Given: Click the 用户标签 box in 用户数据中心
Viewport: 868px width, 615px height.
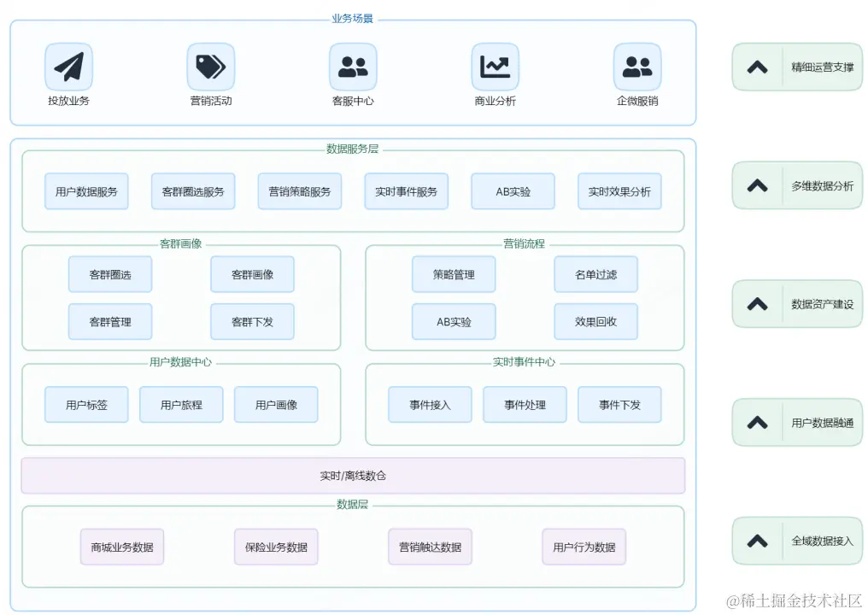Looking at the screenshot, I should [x=86, y=405].
